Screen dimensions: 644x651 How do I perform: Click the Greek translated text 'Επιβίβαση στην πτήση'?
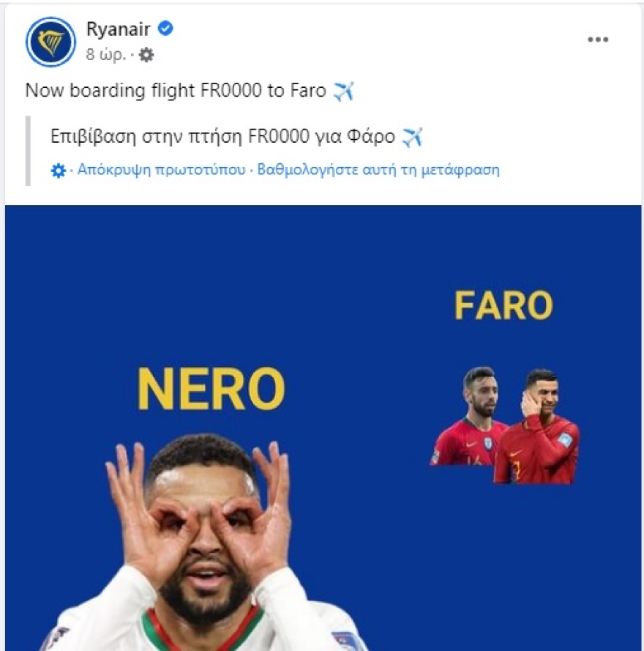coord(146,136)
